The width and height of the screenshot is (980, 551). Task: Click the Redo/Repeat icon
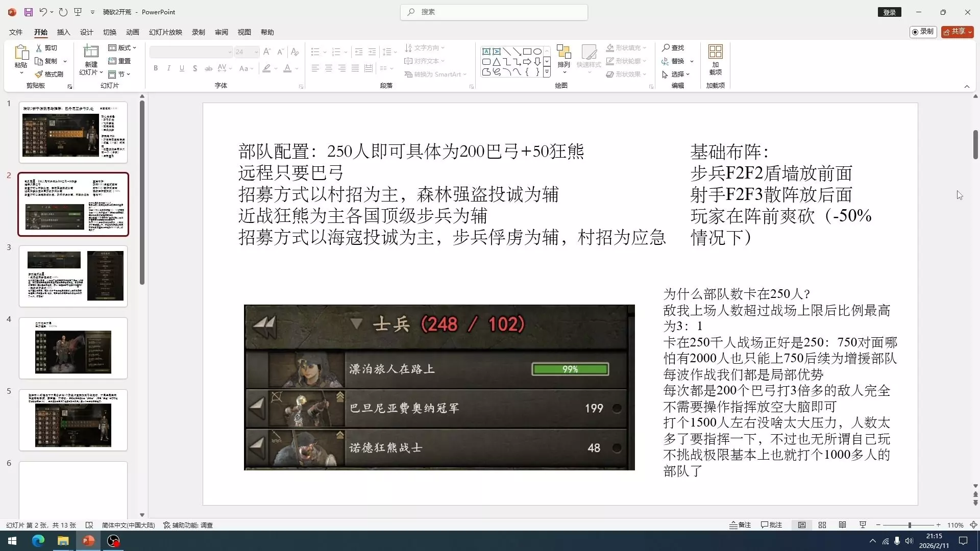(63, 12)
